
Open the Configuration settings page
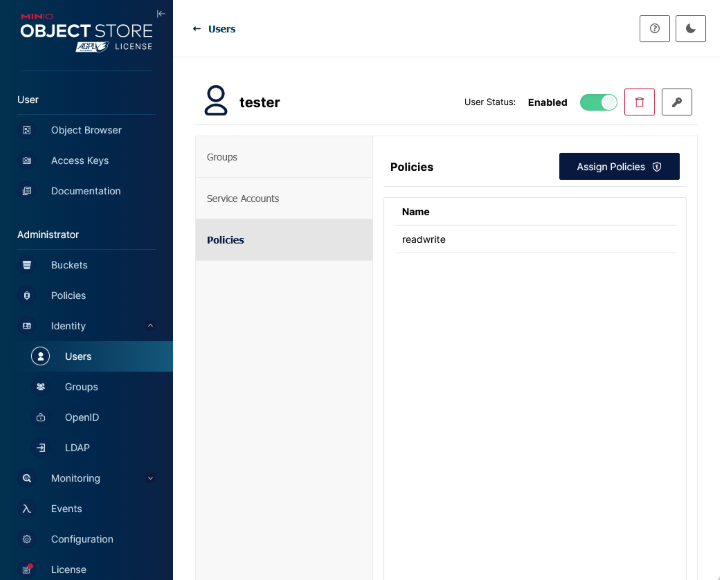[x=82, y=539]
